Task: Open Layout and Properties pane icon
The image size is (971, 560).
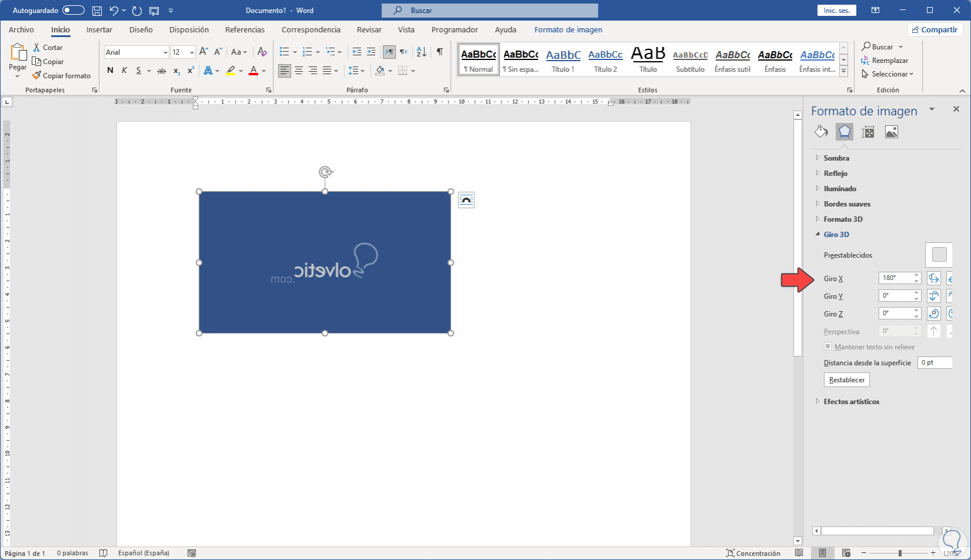Action: 868,132
